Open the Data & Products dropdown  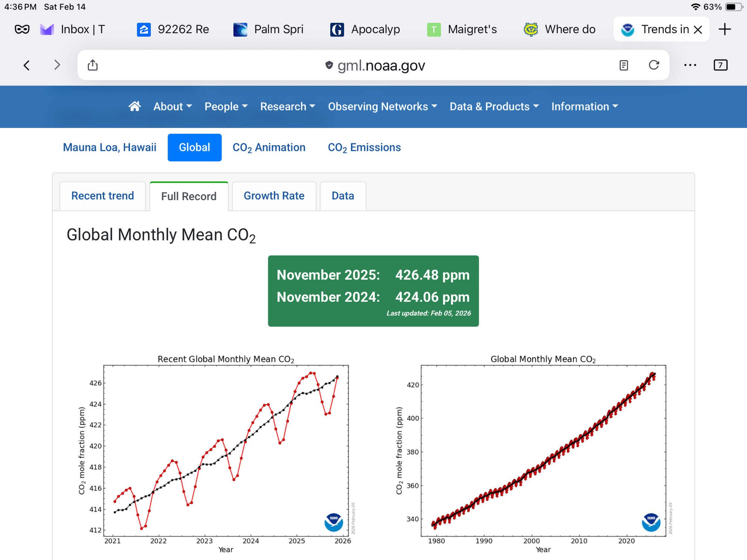pos(494,106)
